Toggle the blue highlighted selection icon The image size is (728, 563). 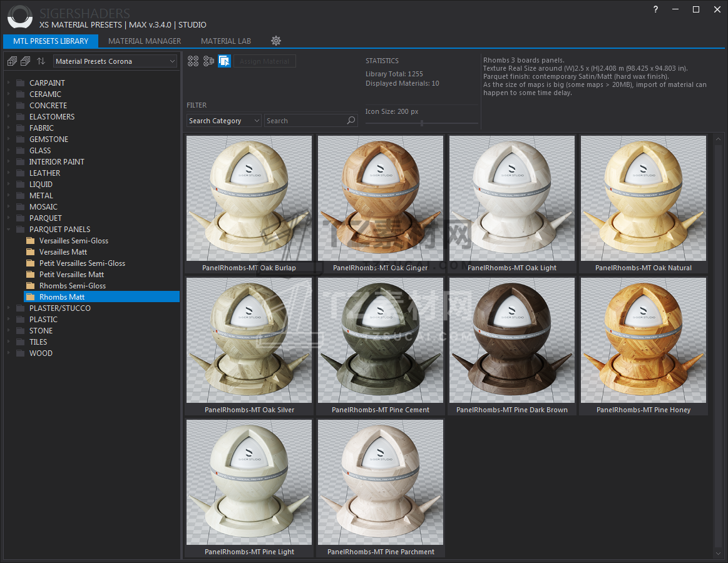click(224, 61)
